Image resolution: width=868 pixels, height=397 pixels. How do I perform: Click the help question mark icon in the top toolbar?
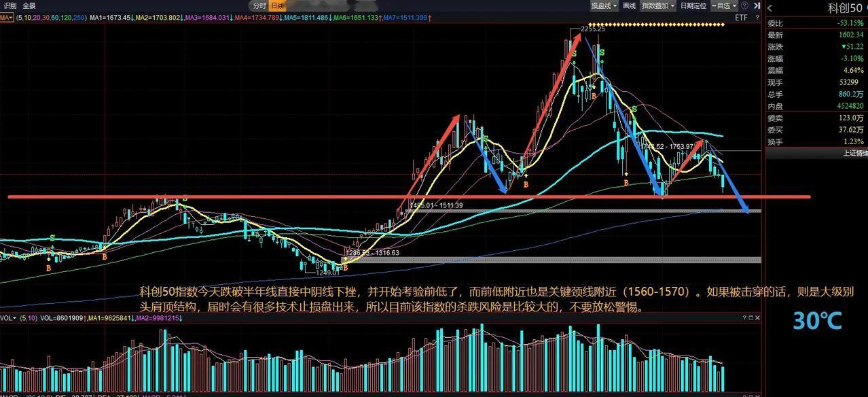click(745, 5)
